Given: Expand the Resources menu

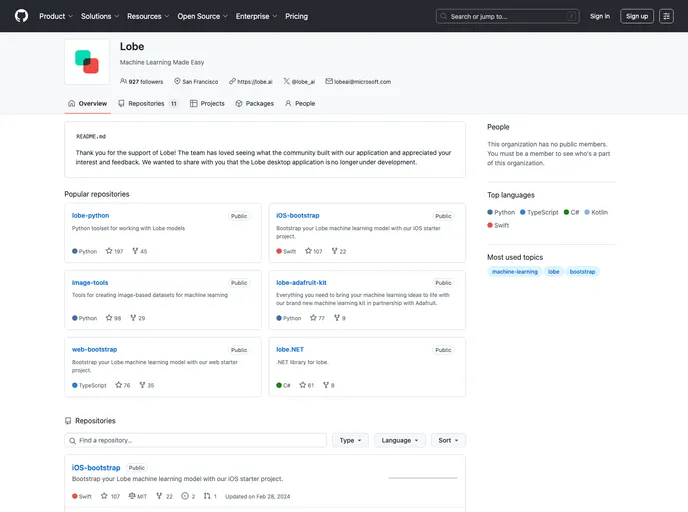Looking at the screenshot, I should (148, 16).
